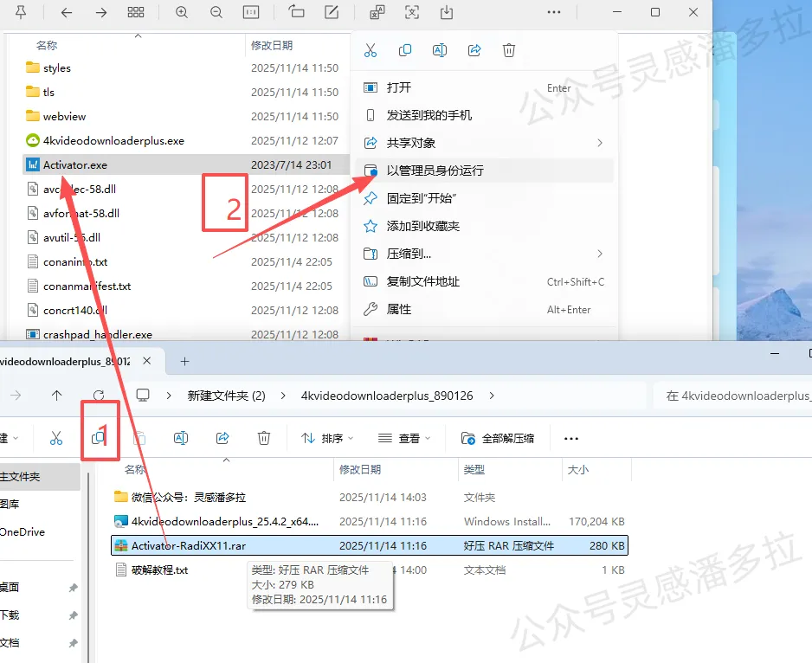Screen dimensions: 812x663
Task: Choose 固定到"开始" from the context menu
Action: pos(484,198)
